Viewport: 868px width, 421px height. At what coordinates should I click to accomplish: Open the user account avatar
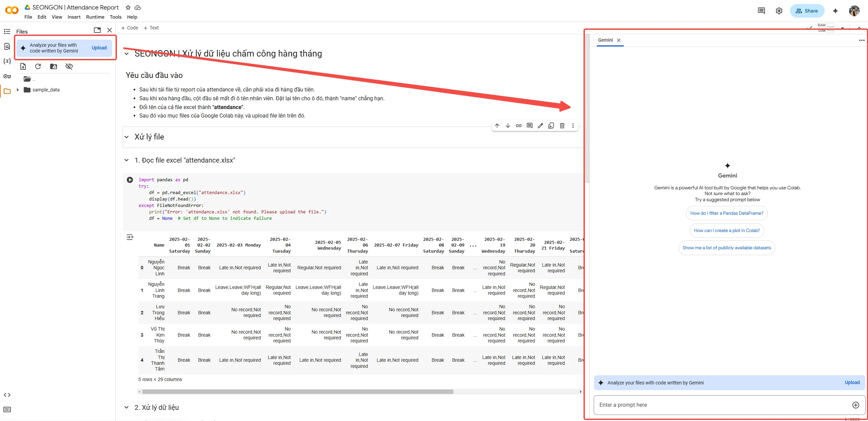point(854,11)
